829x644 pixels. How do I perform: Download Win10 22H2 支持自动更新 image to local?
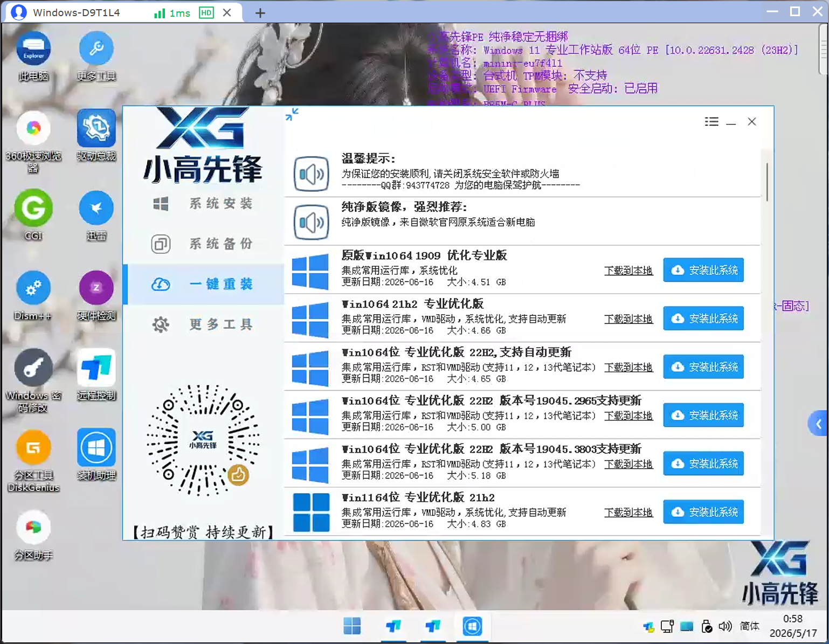(x=628, y=368)
